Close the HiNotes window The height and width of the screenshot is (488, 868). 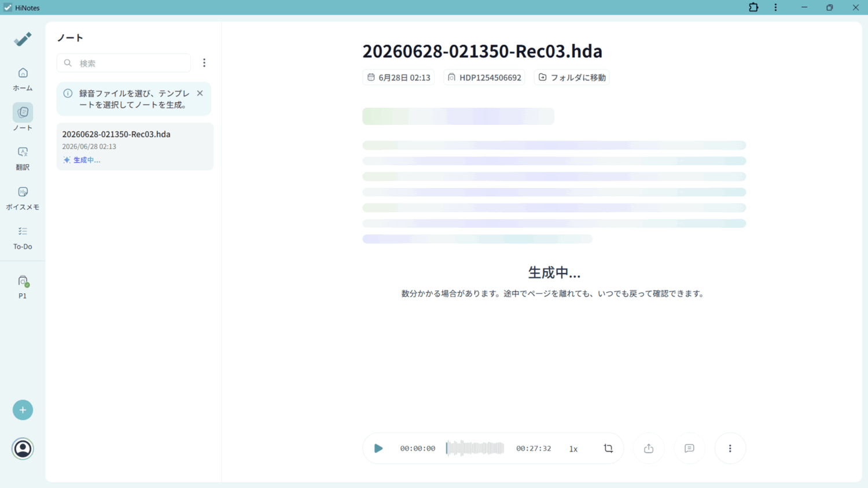855,8
